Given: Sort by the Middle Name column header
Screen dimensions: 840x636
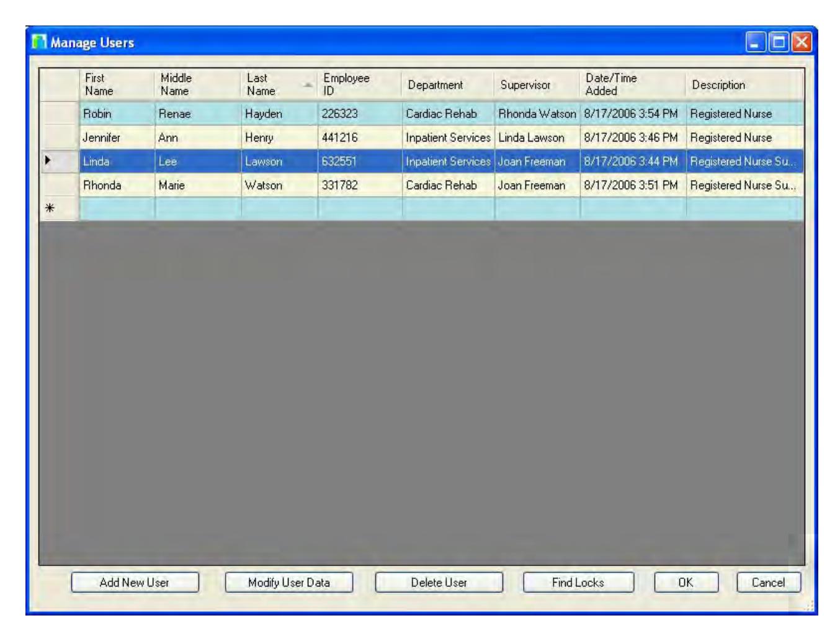Looking at the screenshot, I should pyautogui.click(x=199, y=85).
